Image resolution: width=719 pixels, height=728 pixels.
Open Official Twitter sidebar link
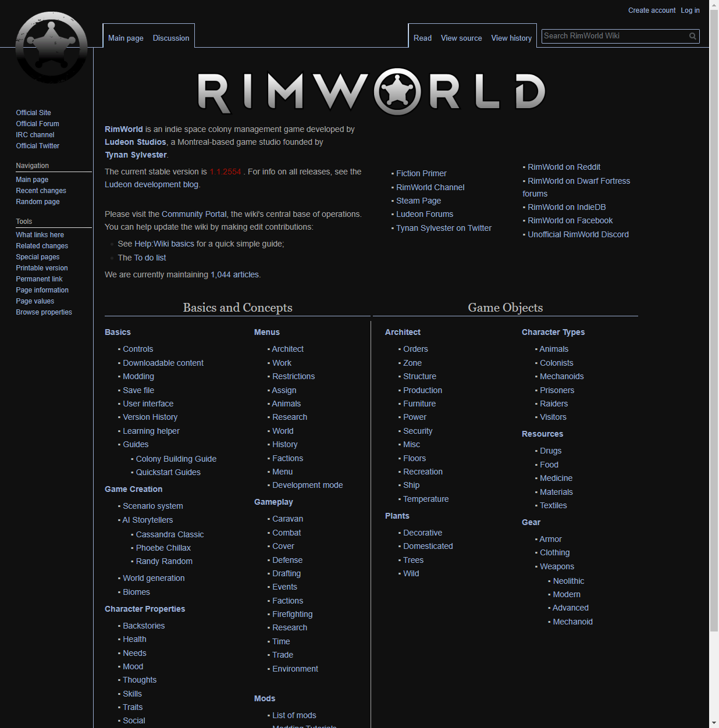[38, 146]
